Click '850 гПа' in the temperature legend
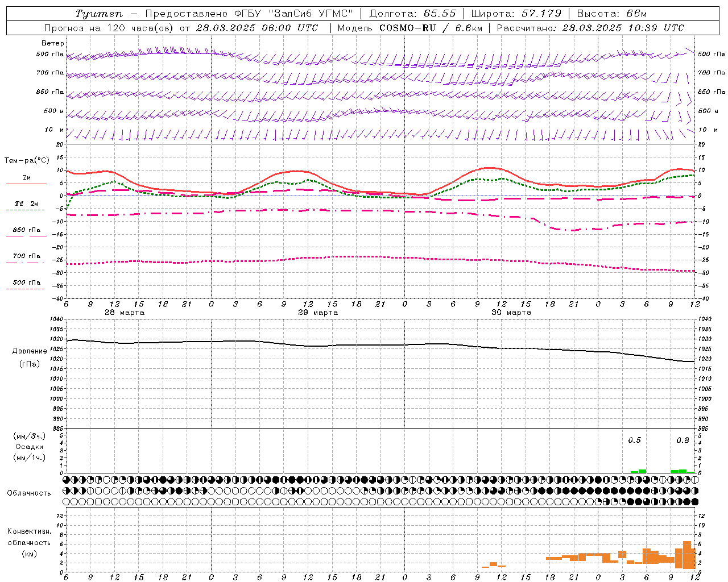This screenshot has height=582, width=728. pyautogui.click(x=27, y=230)
